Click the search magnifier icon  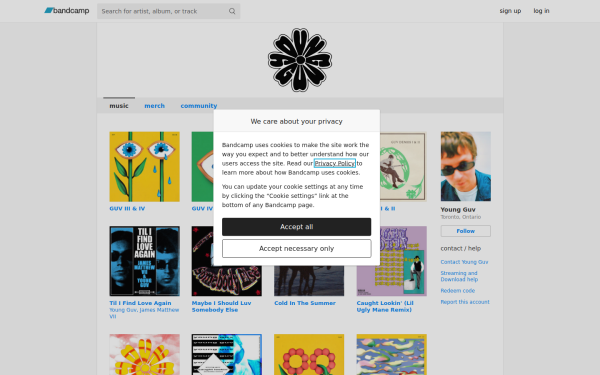coord(232,11)
